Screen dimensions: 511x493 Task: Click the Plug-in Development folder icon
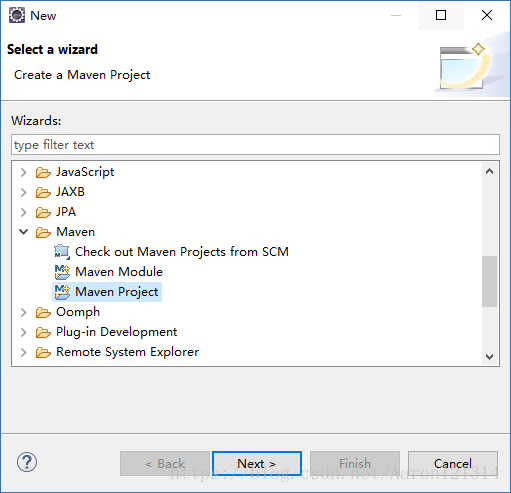coord(43,332)
